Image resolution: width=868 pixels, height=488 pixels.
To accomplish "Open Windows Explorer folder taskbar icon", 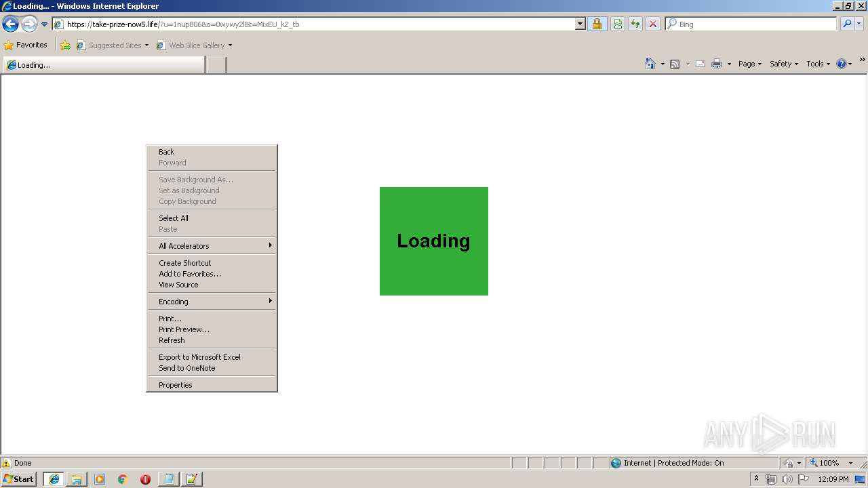I will pyautogui.click(x=77, y=479).
